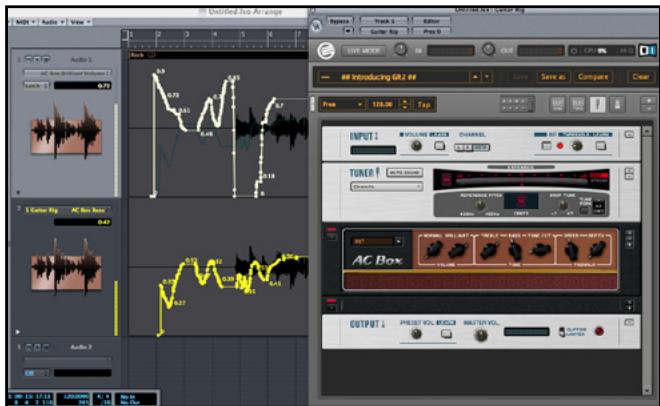660x406 pixels.
Task: Expand the Audio 1 track disclosure triangle
Action: point(18,192)
